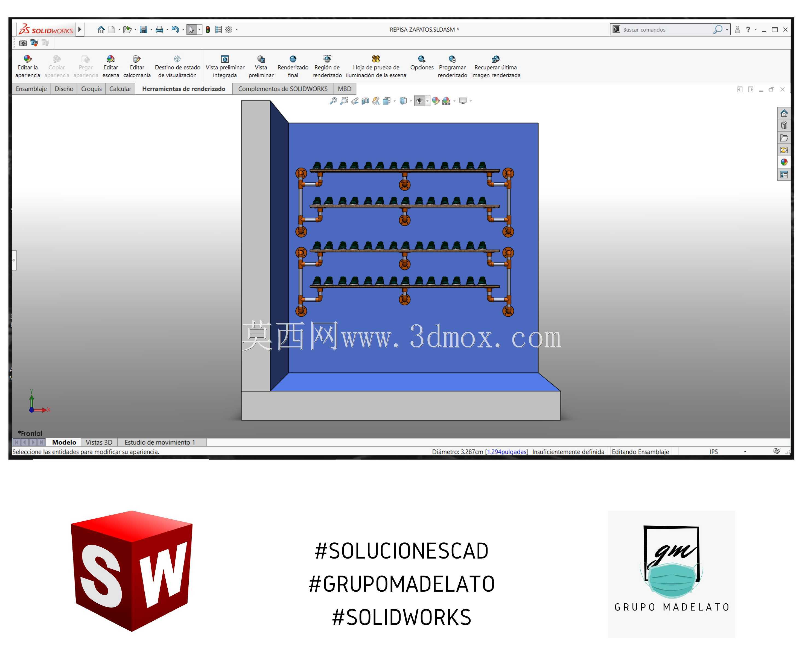
Task: Click Edit Appearance icon in view toolbar
Action: point(436,101)
